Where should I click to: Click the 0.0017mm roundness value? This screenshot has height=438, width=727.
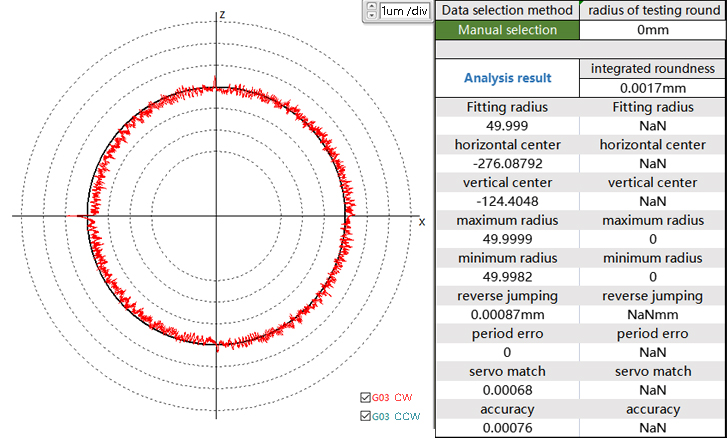point(653,88)
